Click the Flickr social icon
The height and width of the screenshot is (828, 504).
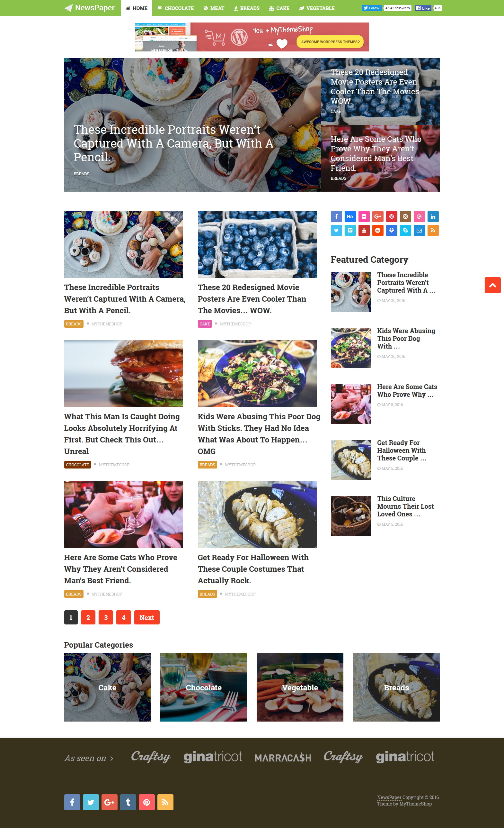pyautogui.click(x=364, y=216)
